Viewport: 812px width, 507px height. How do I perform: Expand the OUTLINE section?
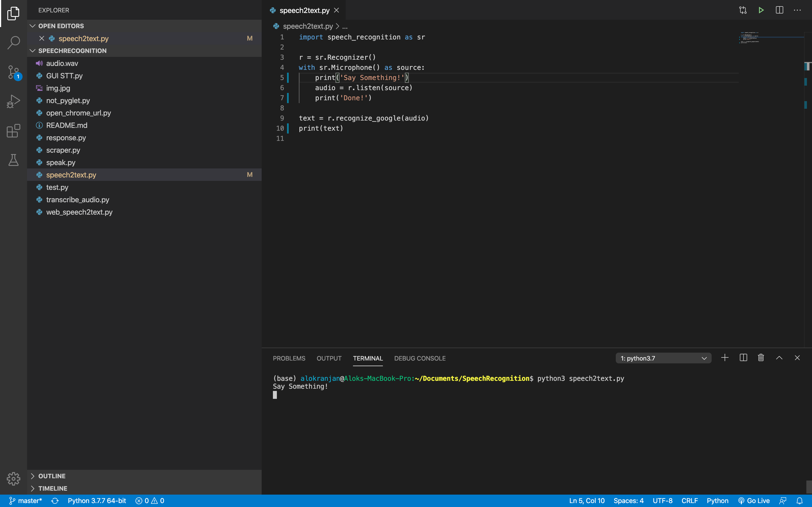[52, 476]
